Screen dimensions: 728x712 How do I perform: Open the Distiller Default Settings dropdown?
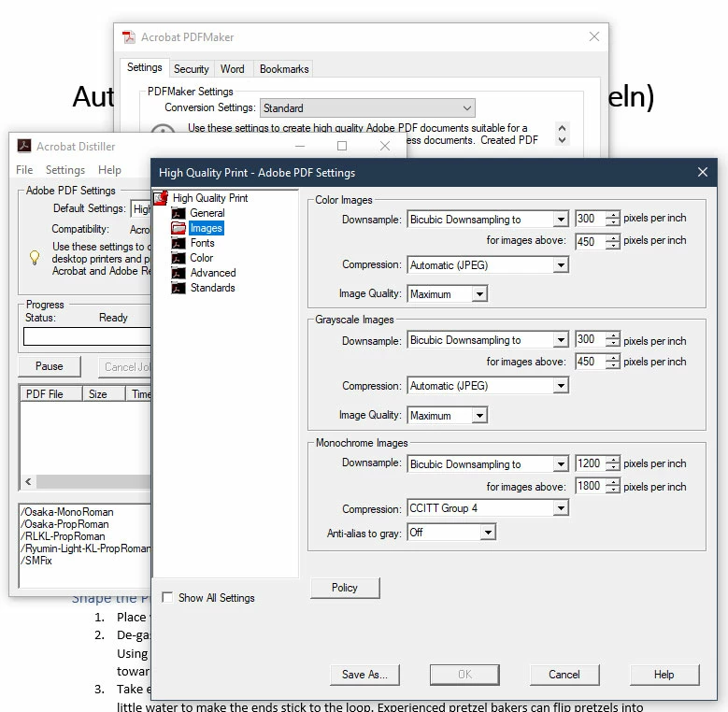pyautogui.click(x=141, y=209)
